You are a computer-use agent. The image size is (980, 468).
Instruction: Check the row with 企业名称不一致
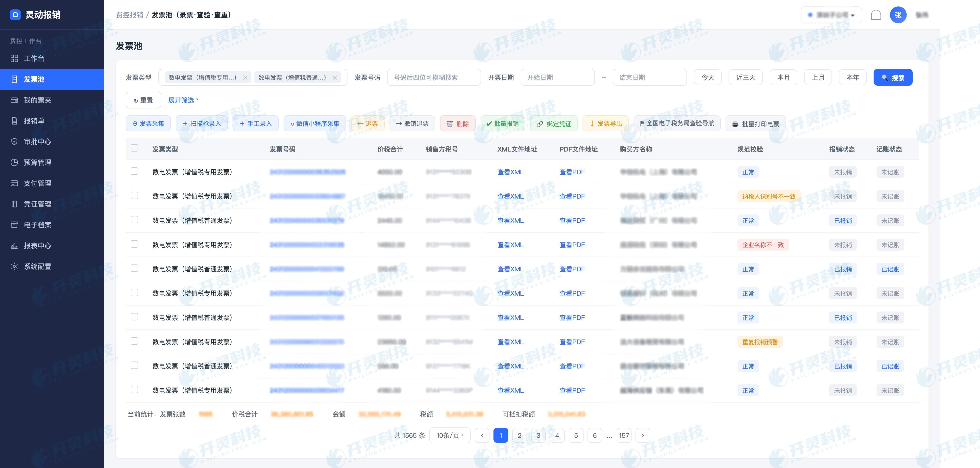click(134, 244)
